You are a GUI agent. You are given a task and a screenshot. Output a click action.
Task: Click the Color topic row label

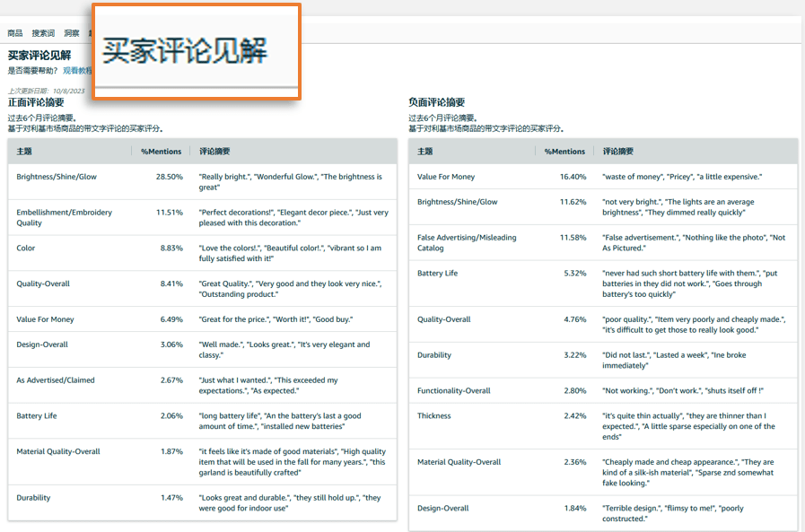click(x=26, y=248)
